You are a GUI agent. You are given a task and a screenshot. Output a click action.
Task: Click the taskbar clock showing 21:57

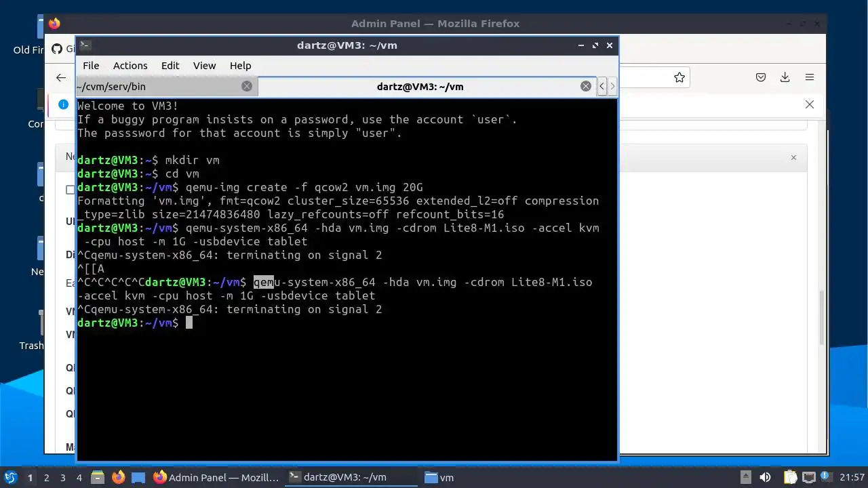click(x=852, y=477)
